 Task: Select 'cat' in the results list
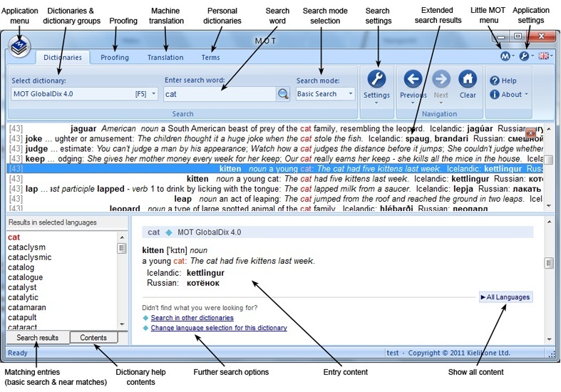click(14, 237)
